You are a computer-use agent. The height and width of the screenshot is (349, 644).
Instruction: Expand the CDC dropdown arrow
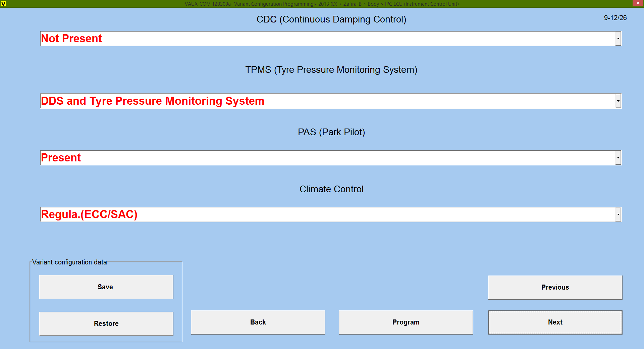point(618,39)
